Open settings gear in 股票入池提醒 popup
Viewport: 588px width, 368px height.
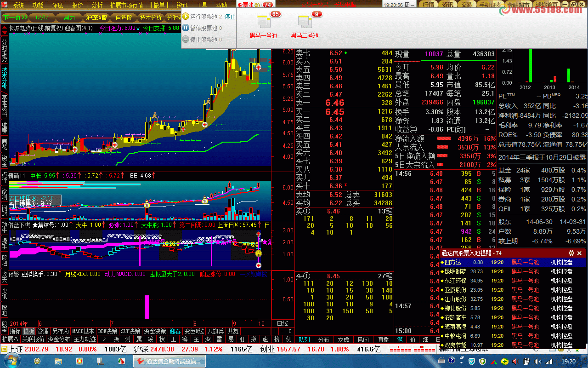click(571, 253)
